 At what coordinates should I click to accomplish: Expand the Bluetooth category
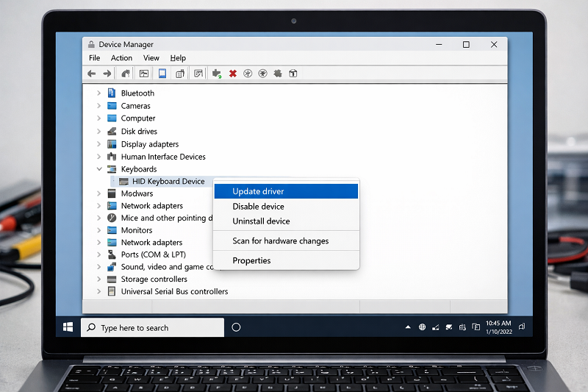click(99, 93)
